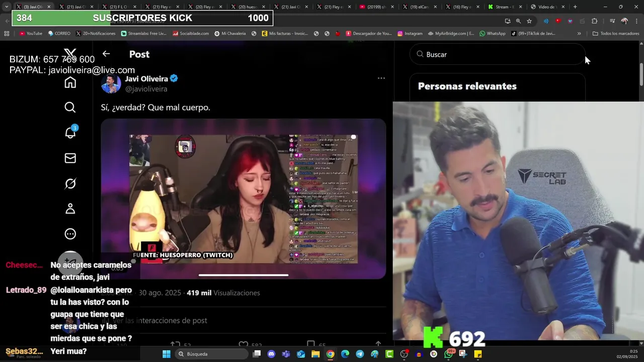Open Microsoft Teams from the taskbar

[286, 354]
